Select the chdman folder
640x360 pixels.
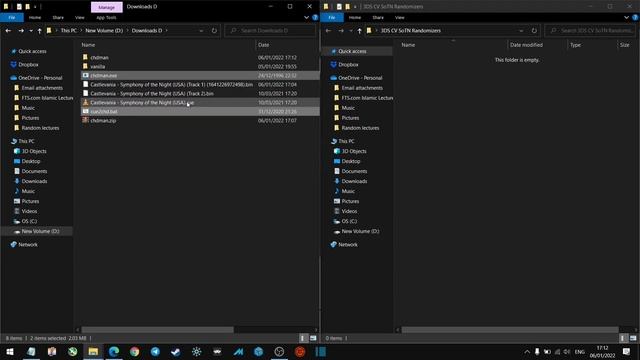(x=99, y=58)
